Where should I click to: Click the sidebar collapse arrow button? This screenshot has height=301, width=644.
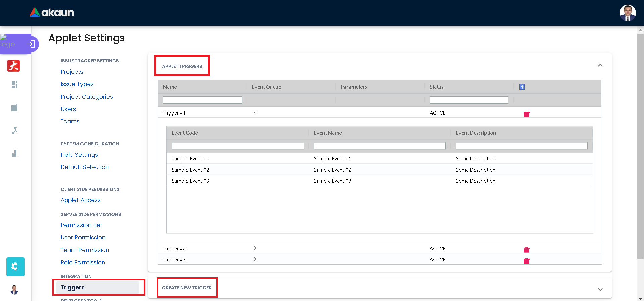31,44
